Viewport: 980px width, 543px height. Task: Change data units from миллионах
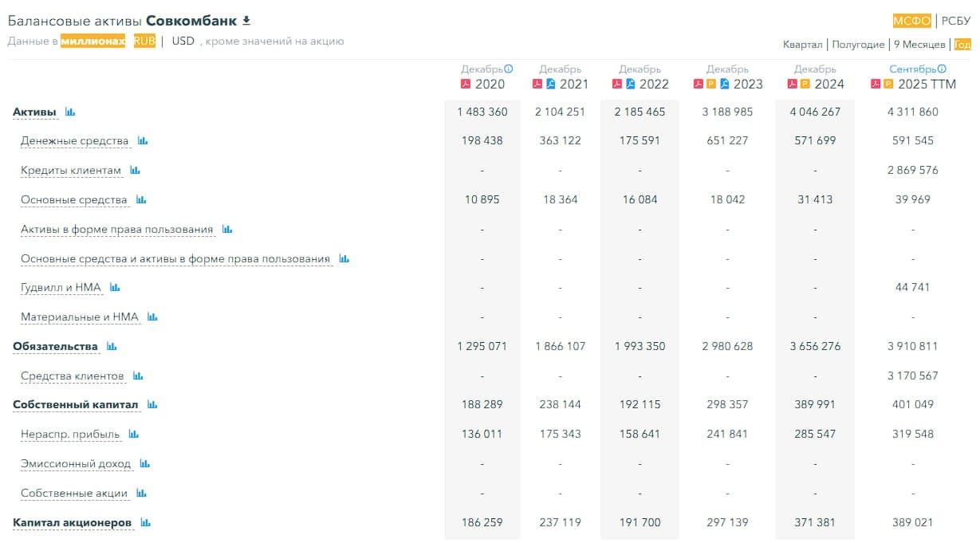pos(92,41)
